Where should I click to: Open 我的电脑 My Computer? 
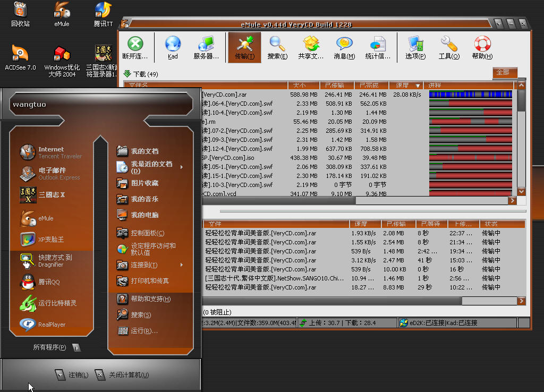(138, 215)
